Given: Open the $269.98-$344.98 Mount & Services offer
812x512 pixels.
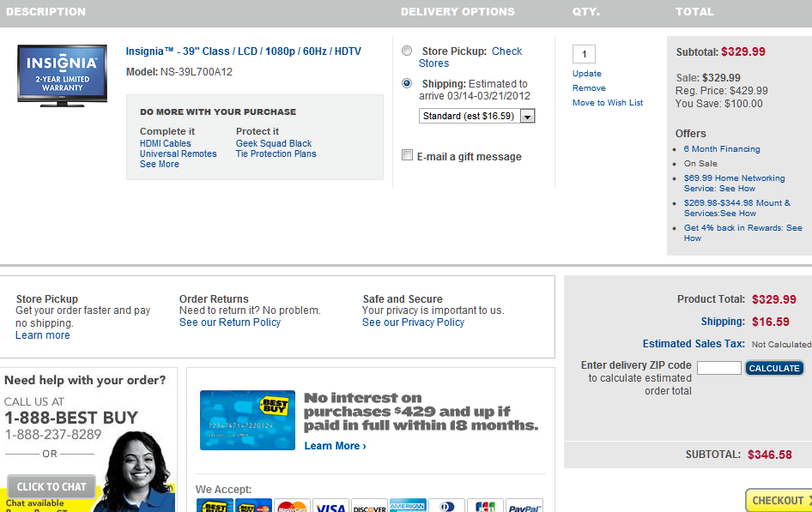Looking at the screenshot, I should point(737,208).
